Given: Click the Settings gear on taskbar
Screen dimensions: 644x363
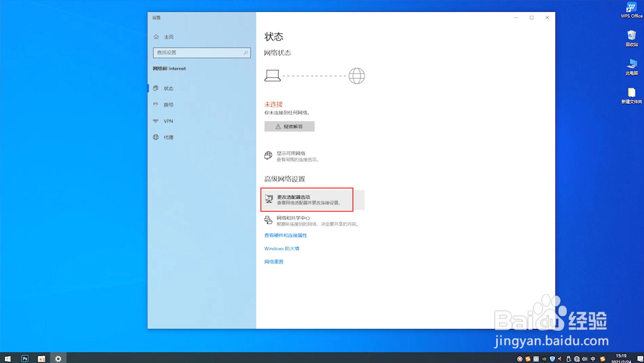Looking at the screenshot, I should (58, 359).
